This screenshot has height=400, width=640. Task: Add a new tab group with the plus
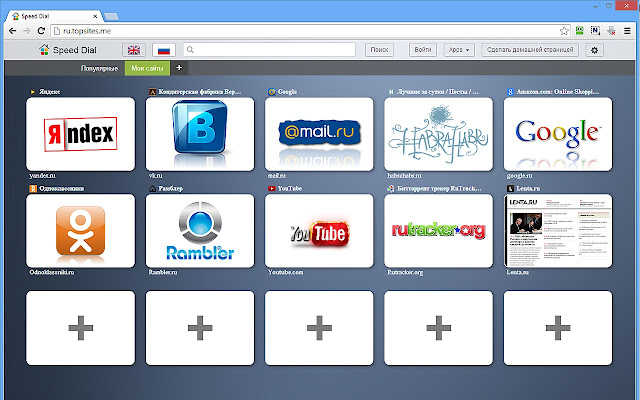coord(179,68)
